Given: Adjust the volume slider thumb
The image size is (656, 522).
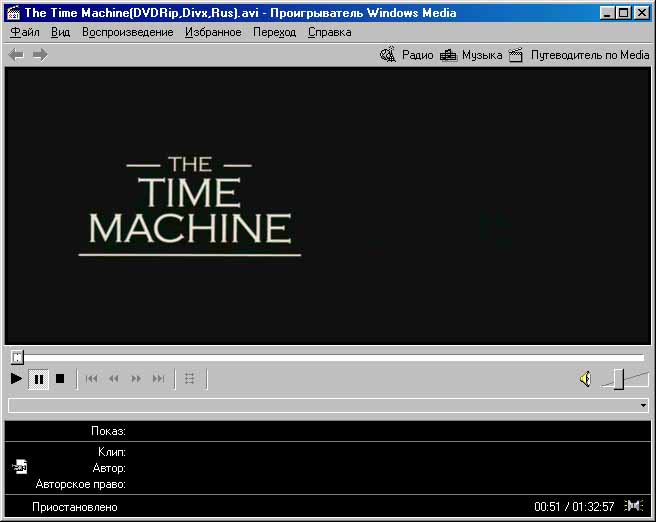Looking at the screenshot, I should click(x=619, y=379).
